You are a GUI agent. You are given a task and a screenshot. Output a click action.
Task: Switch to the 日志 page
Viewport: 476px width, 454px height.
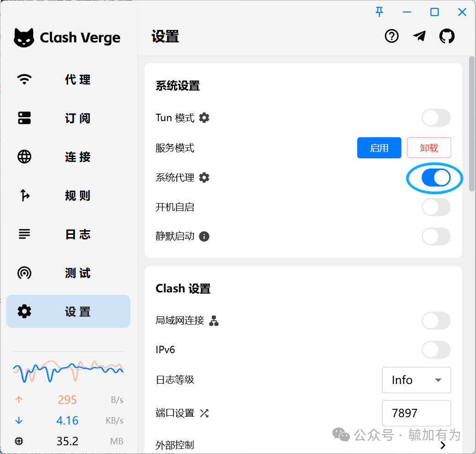click(68, 234)
